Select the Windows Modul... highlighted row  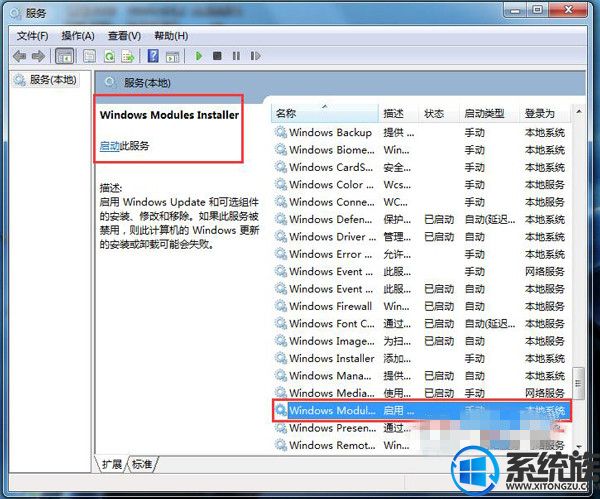(x=421, y=411)
